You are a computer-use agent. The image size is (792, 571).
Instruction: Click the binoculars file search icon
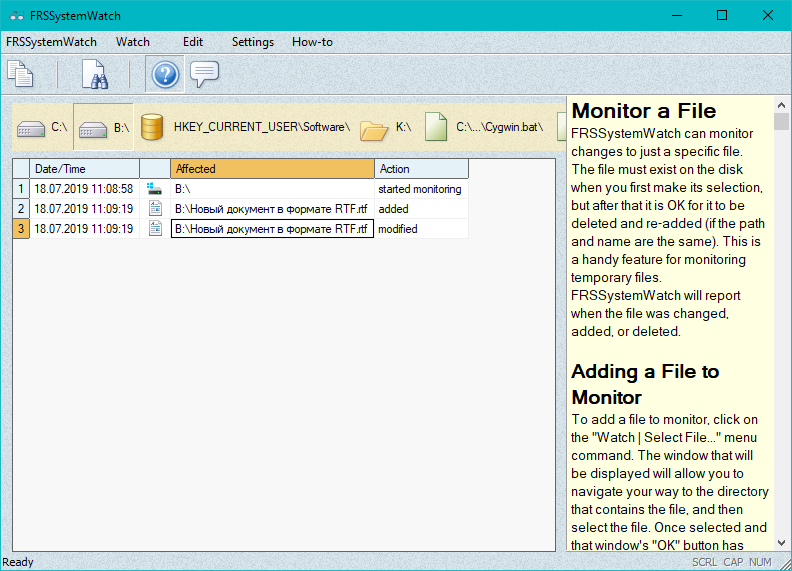point(94,74)
